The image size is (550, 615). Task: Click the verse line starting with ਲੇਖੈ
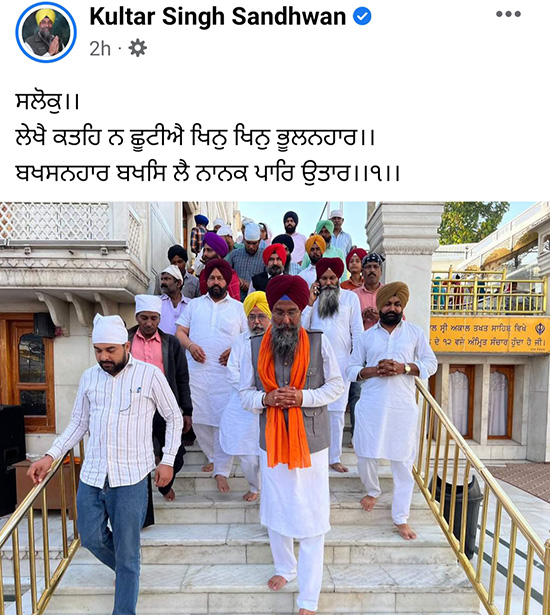pyautogui.click(x=195, y=138)
